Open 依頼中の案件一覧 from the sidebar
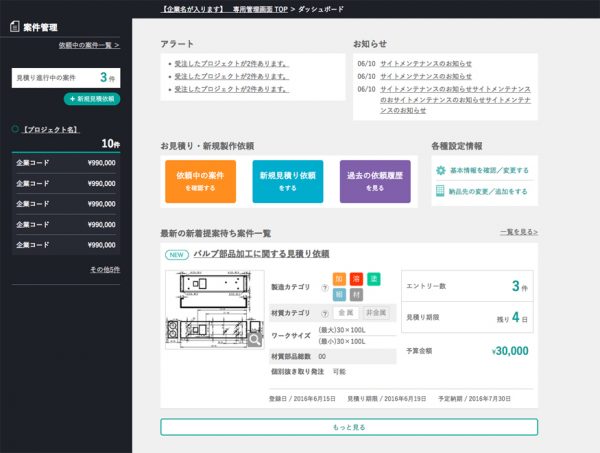This screenshot has height=453, width=600. [x=88, y=45]
